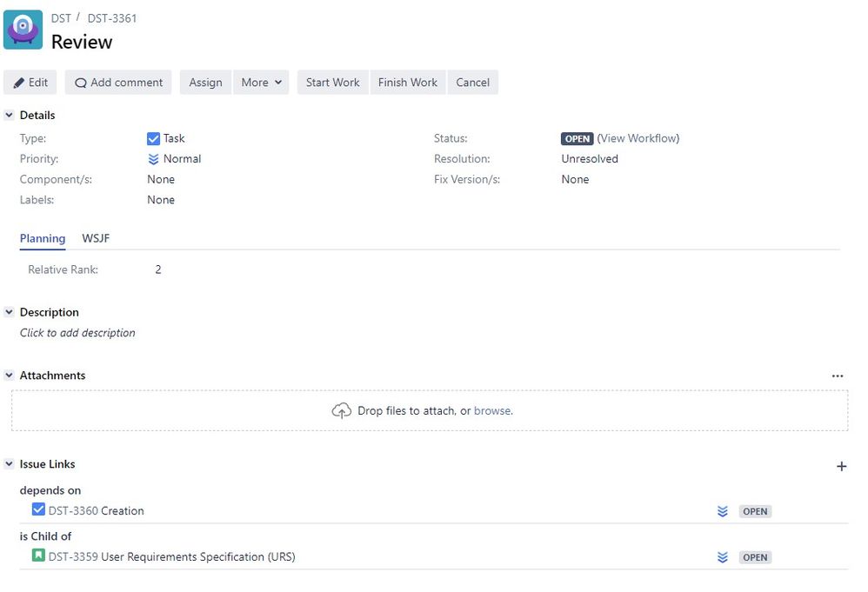
Task: Click the story icon beside DST-3359
Action: point(38,555)
